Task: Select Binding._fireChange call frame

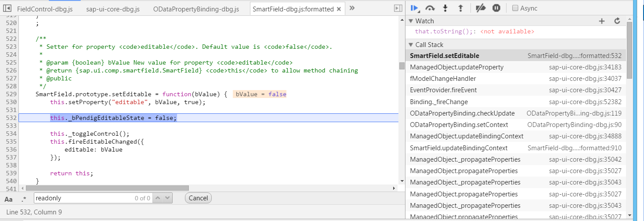Action: [x=516, y=101]
